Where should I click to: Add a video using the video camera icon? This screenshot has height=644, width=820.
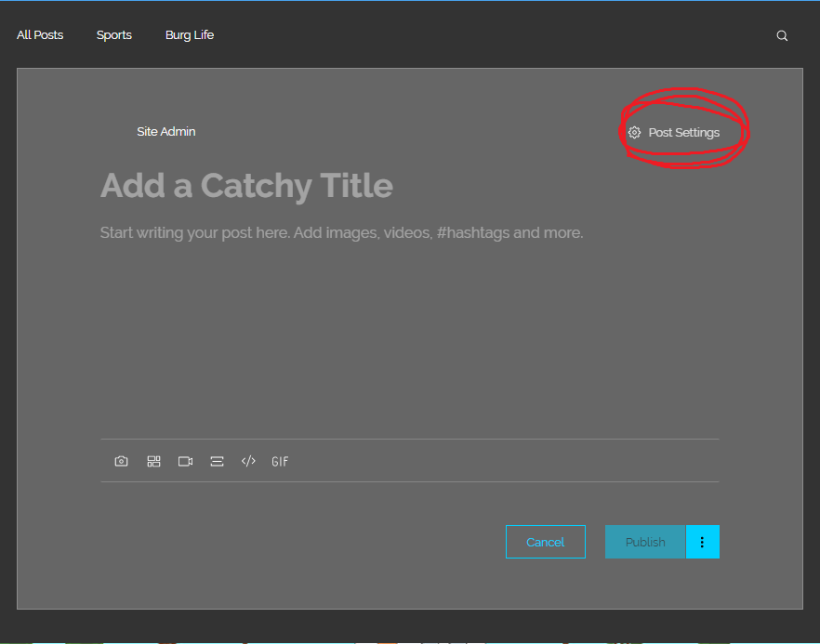pos(185,461)
